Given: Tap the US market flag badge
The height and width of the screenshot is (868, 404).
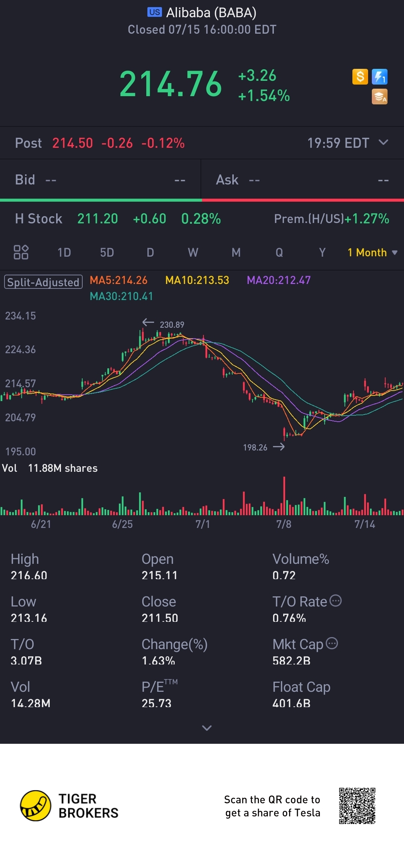Looking at the screenshot, I should click(x=154, y=12).
